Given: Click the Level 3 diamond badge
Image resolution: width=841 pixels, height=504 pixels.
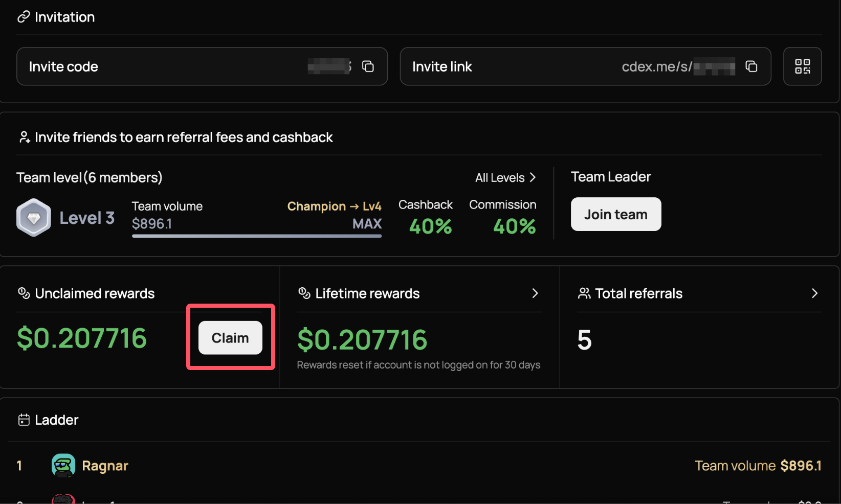Looking at the screenshot, I should point(34,218).
